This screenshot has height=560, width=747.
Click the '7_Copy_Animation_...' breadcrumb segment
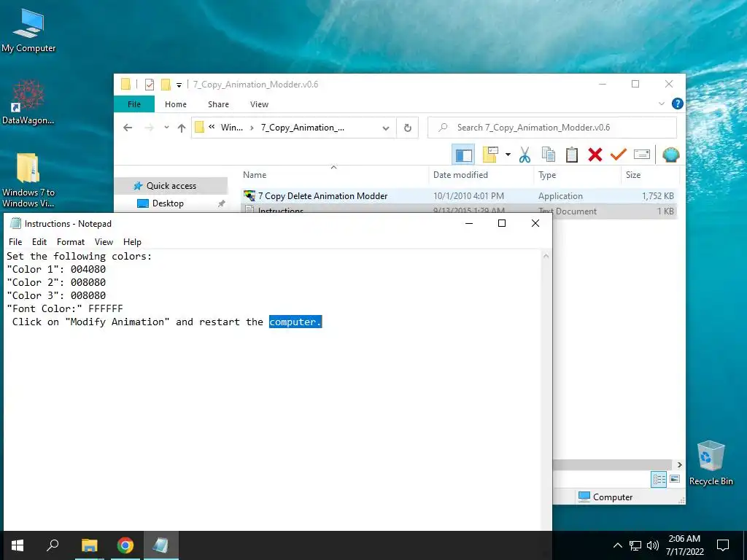[x=303, y=128]
